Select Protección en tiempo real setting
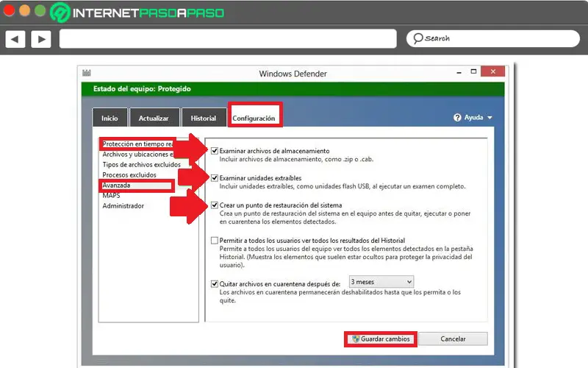The image size is (588, 368). point(138,144)
